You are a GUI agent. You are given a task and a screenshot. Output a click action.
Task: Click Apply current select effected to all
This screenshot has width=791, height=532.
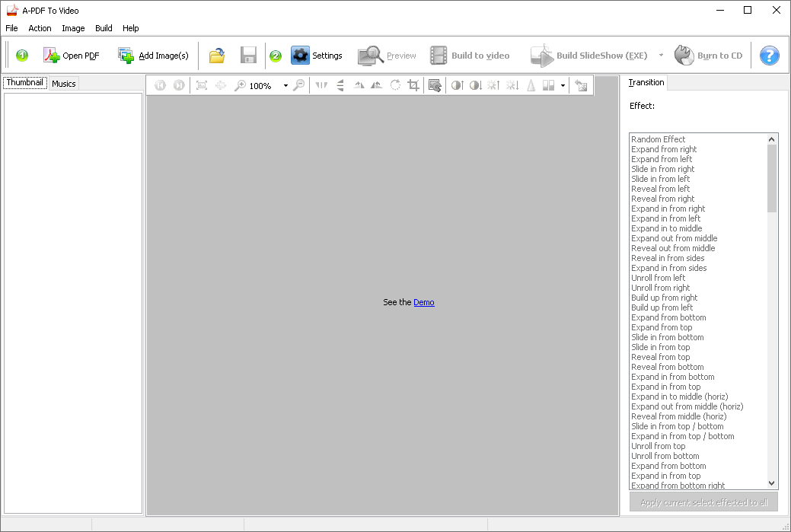703,502
